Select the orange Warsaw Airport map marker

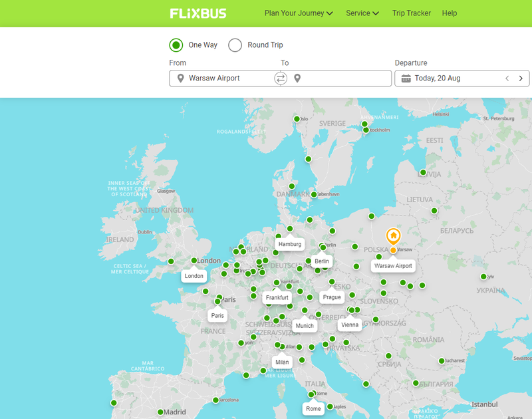[x=392, y=236]
